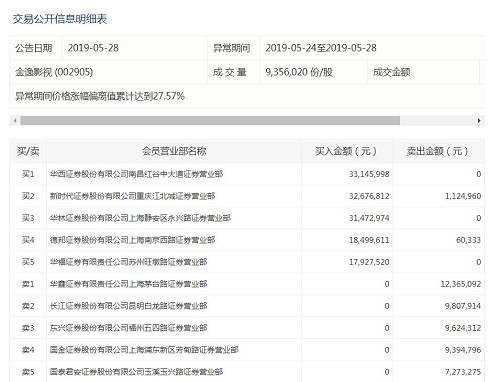Click the horizontal scrollbar right arrow

(479, 120)
